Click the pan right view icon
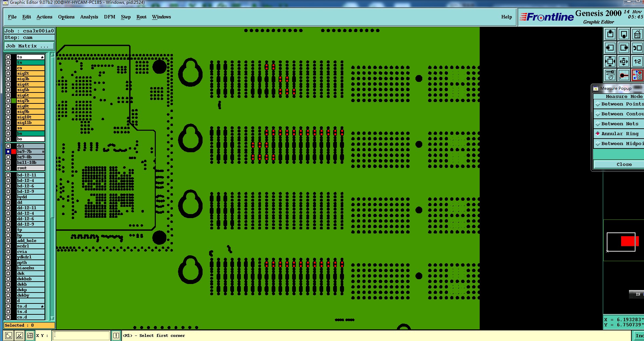This screenshot has height=341, width=644. [624, 48]
